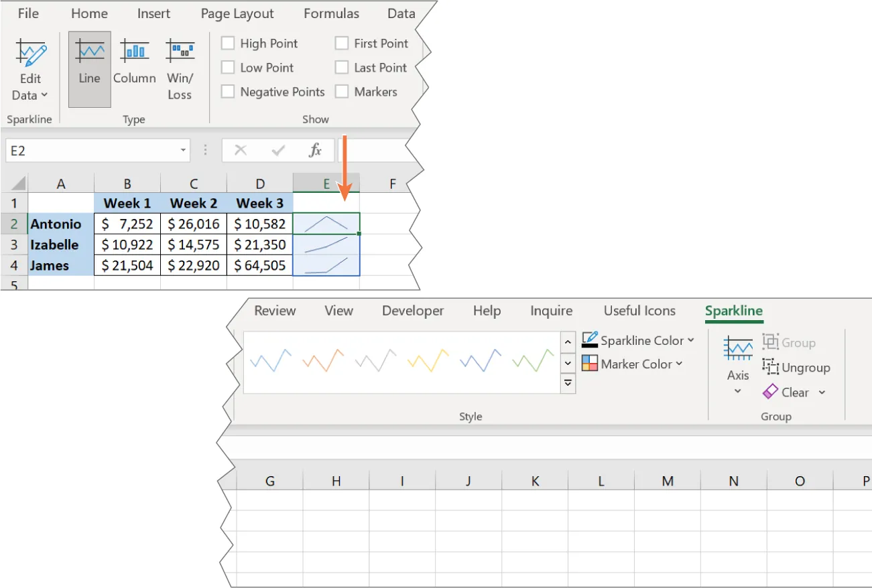Open the Marker Color dropdown
The image size is (872, 588).
632,364
